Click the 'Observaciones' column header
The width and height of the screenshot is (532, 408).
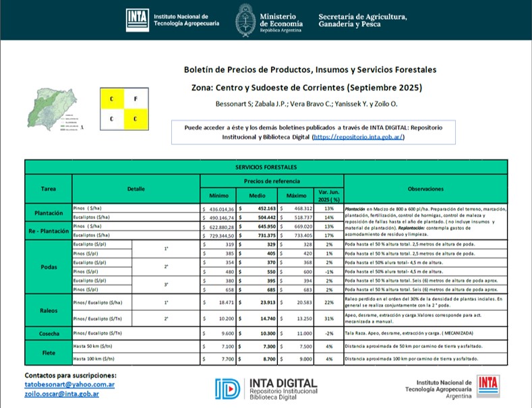pyautogui.click(x=425, y=189)
